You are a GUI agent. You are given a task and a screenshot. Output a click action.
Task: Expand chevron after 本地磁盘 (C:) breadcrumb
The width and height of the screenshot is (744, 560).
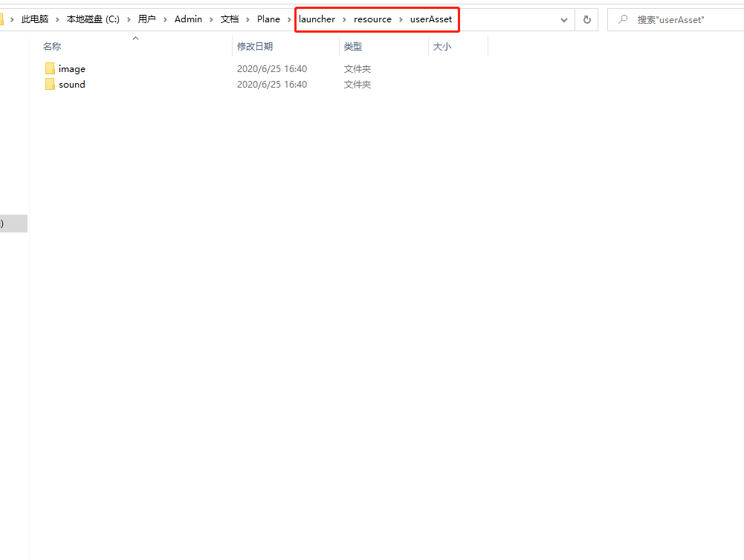click(129, 19)
